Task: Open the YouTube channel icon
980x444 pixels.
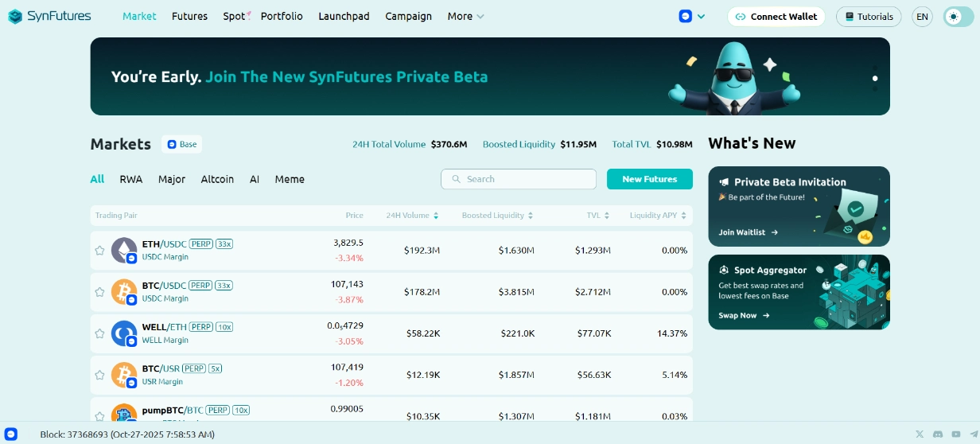Action: 956,434
